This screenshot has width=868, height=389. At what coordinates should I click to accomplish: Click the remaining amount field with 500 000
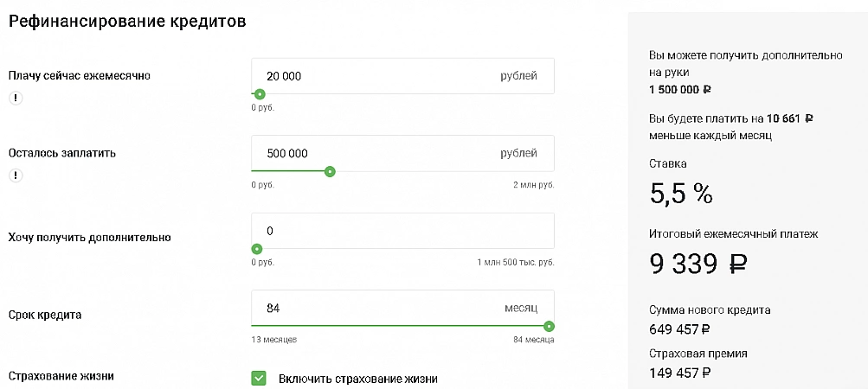[381, 154]
